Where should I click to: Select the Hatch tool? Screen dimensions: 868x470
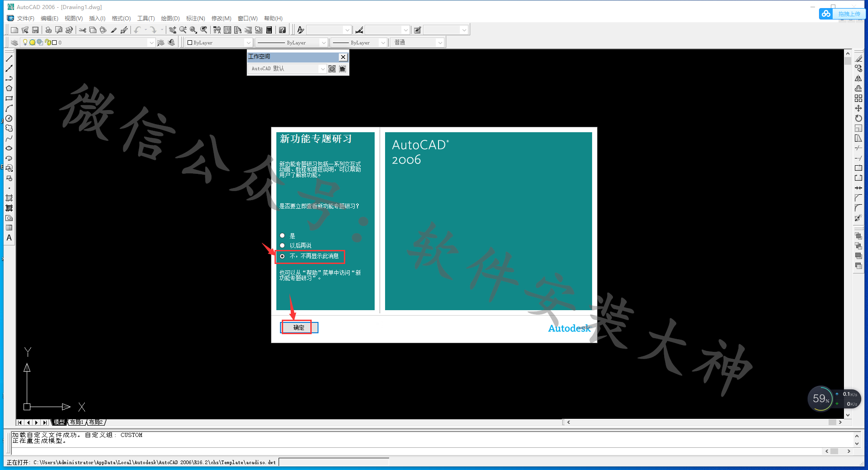click(9, 198)
